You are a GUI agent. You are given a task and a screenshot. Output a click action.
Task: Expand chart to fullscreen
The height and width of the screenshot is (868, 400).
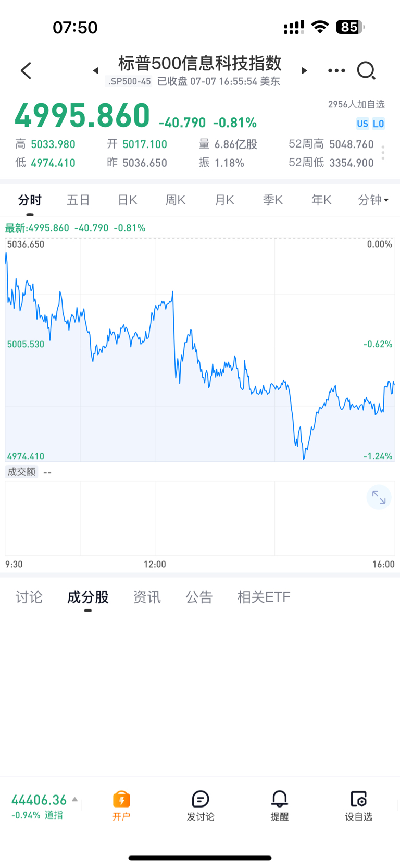click(x=379, y=498)
